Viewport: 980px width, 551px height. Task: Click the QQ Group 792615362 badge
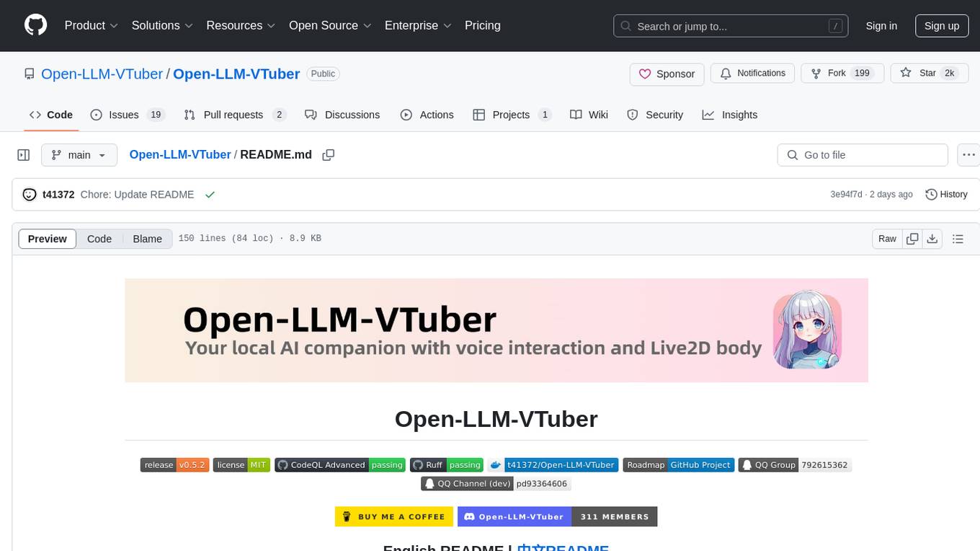tap(796, 465)
